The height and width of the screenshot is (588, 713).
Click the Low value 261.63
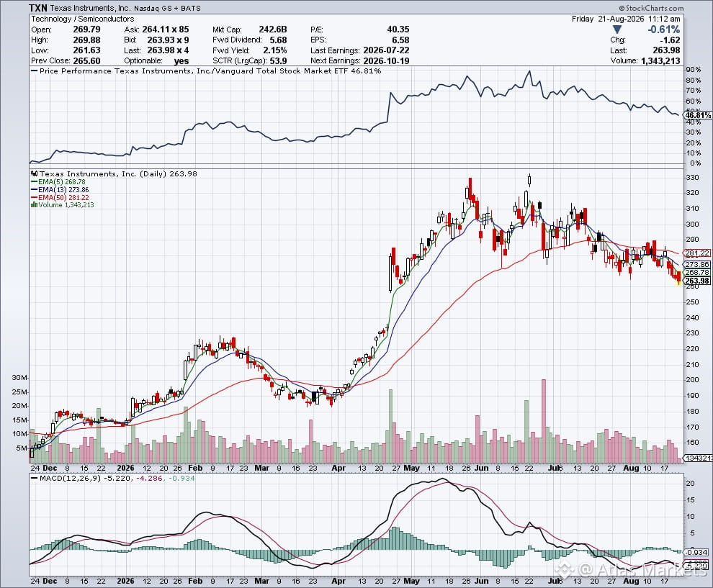(x=86, y=50)
